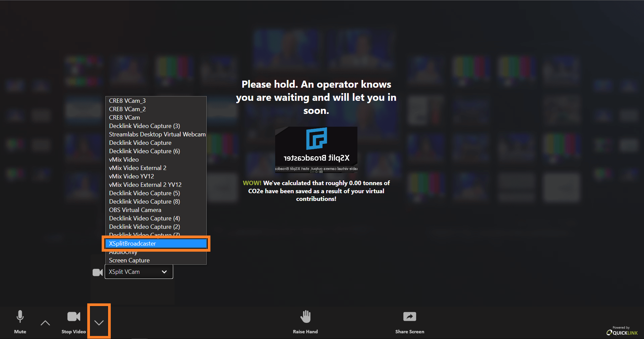Pick plain Decklink Video Capture entry

point(156,143)
